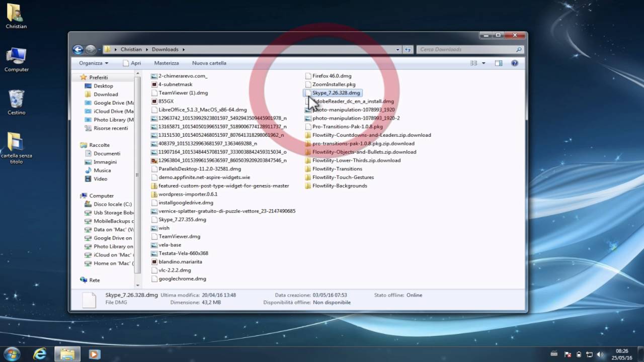Select the Firefox 46.0.dmg file
This screenshot has width=644, height=362.
[328, 76]
